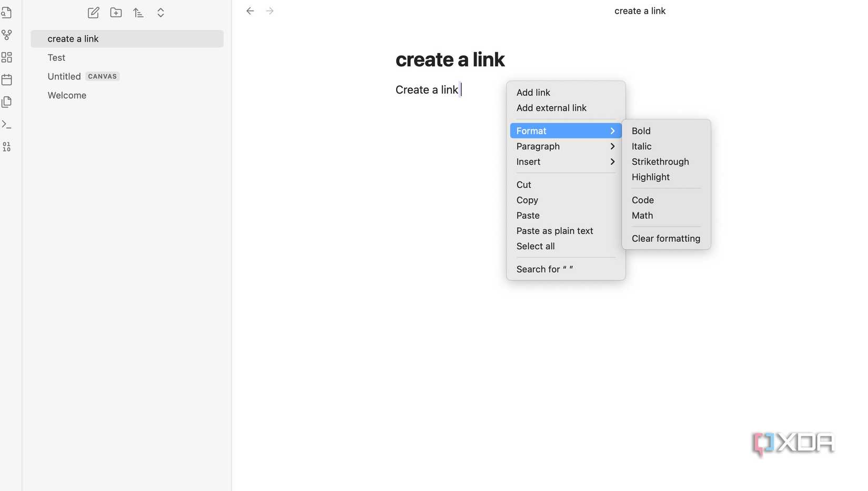Open the graph view

pyautogui.click(x=7, y=35)
